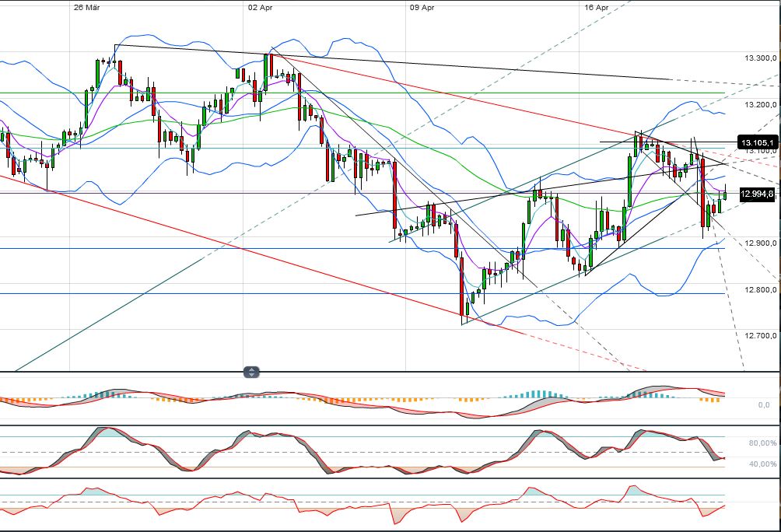Viewport: 781px width, 532px height.
Task: Select the black 12.994,8 price tag
Action: coord(756,194)
